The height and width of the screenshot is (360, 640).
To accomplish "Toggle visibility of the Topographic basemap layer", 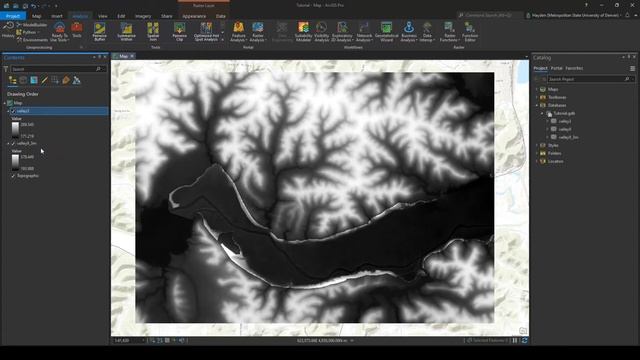I will point(13,176).
